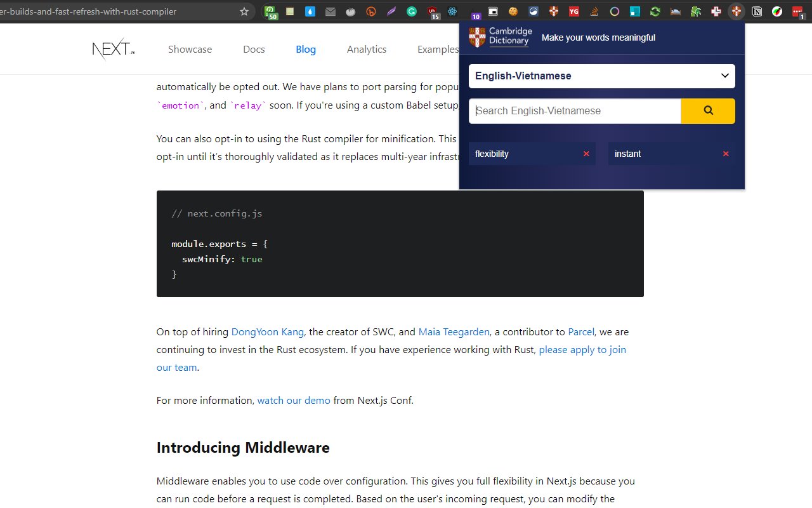Screen dimensions: 812x508
Task: Open the Analytics navigation item
Action: 366,50
